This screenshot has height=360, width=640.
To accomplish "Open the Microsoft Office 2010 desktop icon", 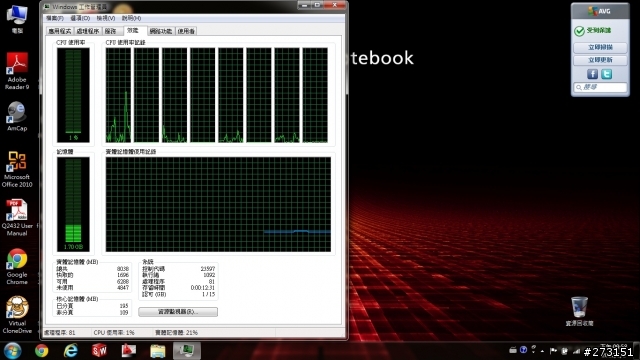I will (17, 169).
